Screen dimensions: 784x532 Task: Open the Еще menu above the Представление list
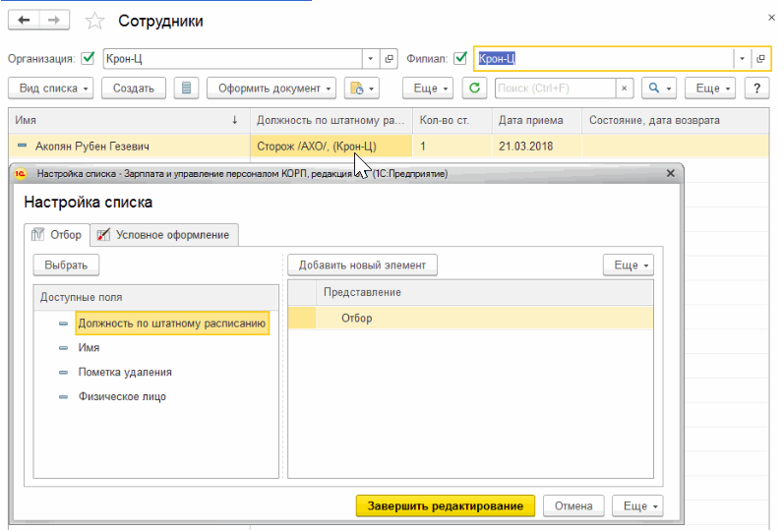point(629,265)
